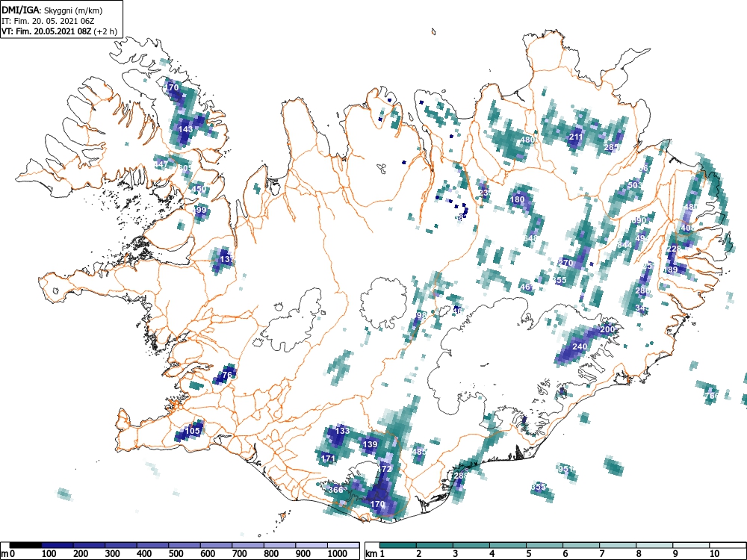Click the '500' tick on meter legend
747x560 pixels.
pos(176,553)
